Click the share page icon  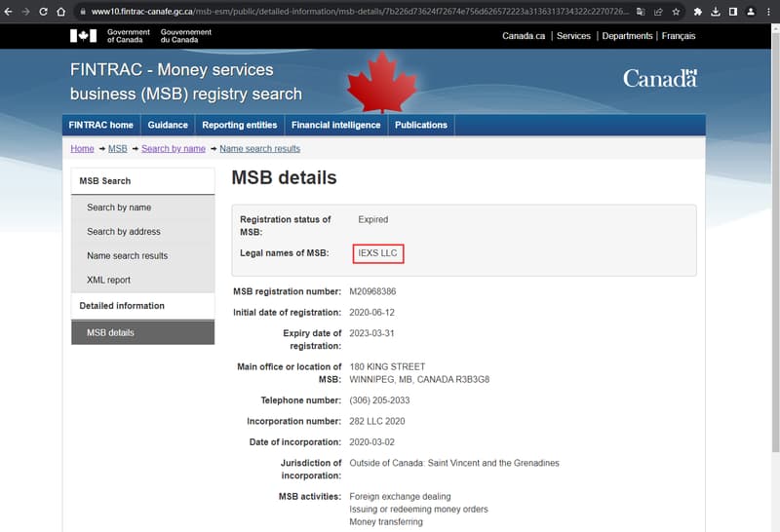(x=658, y=12)
